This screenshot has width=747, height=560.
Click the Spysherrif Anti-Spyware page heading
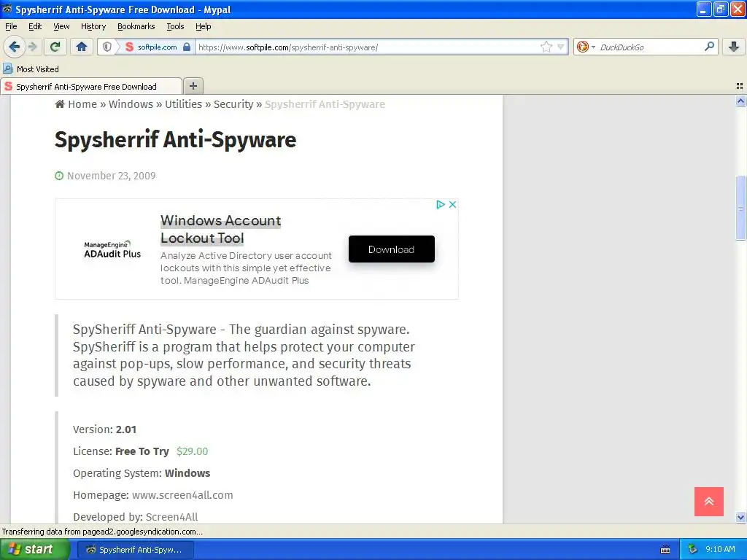coord(175,140)
